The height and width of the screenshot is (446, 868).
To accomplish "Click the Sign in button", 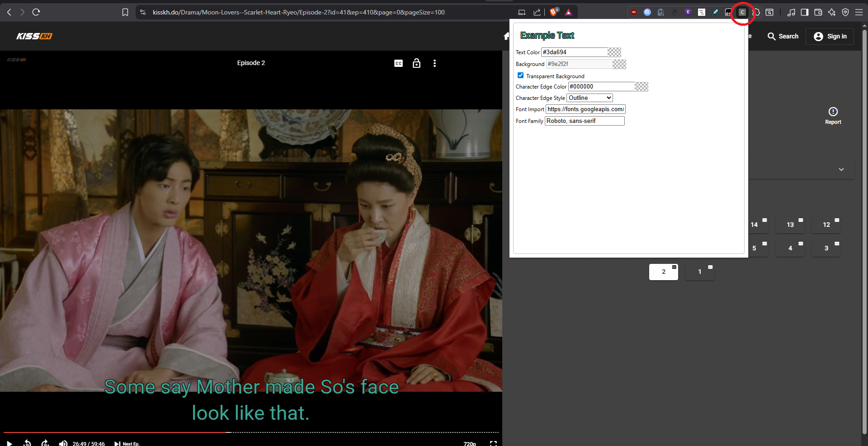I will [x=830, y=36].
